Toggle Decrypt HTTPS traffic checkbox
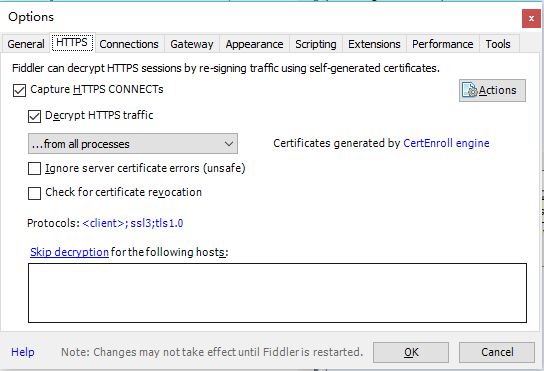Screen dimensions: 544x371 [34, 116]
